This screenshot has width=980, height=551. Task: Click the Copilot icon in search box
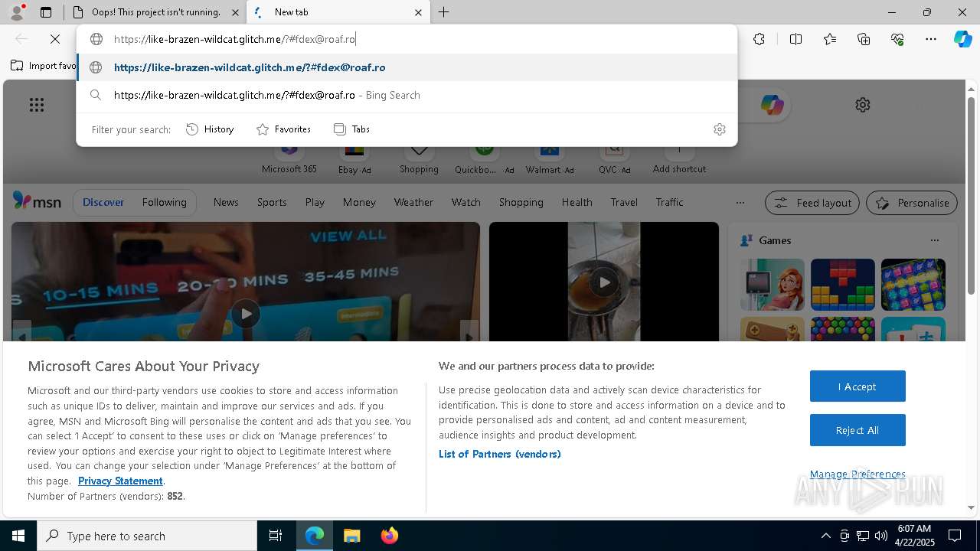click(772, 105)
